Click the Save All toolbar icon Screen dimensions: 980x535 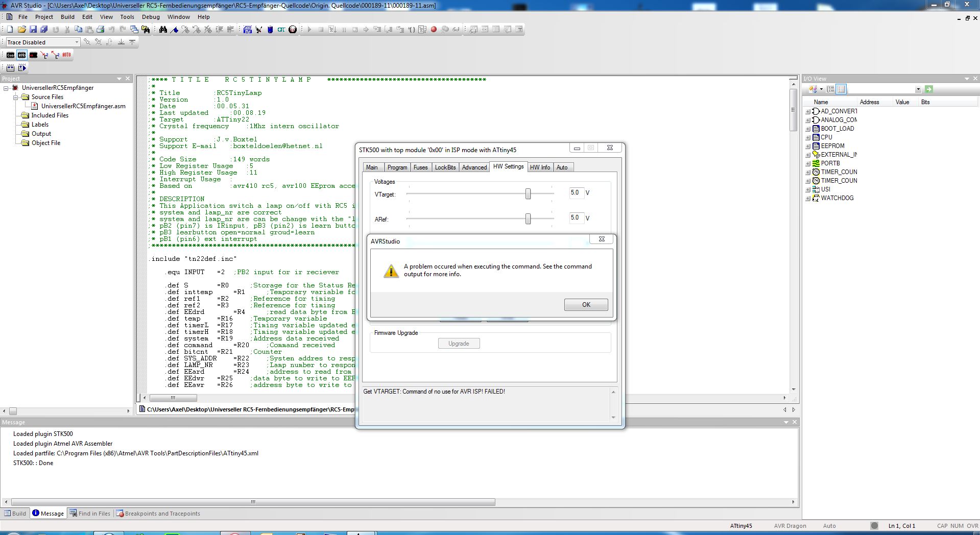[x=44, y=30]
